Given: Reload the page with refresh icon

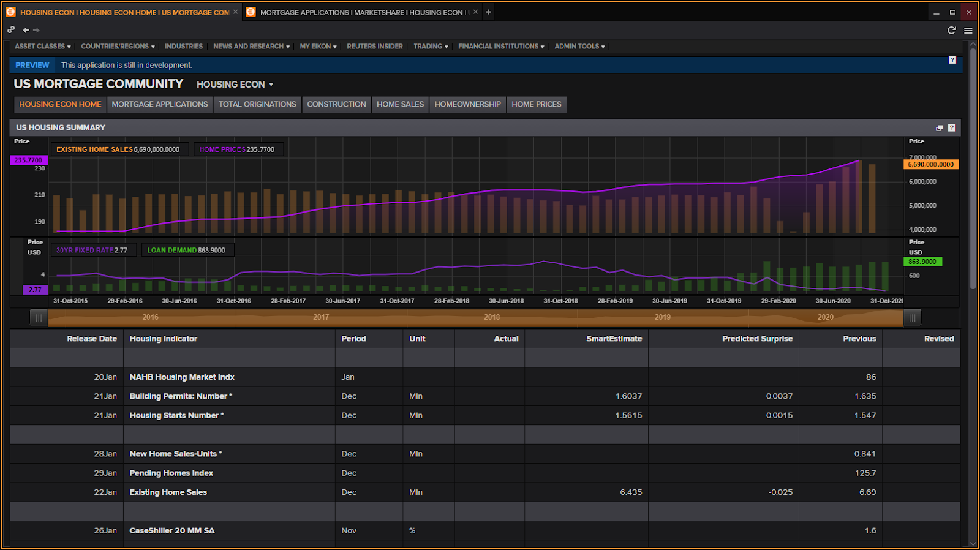Looking at the screenshot, I should [952, 30].
